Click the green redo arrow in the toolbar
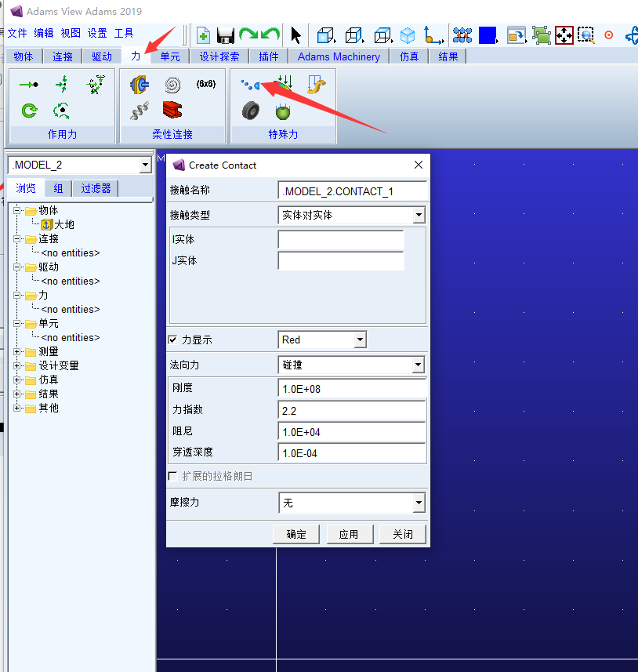 (248, 35)
